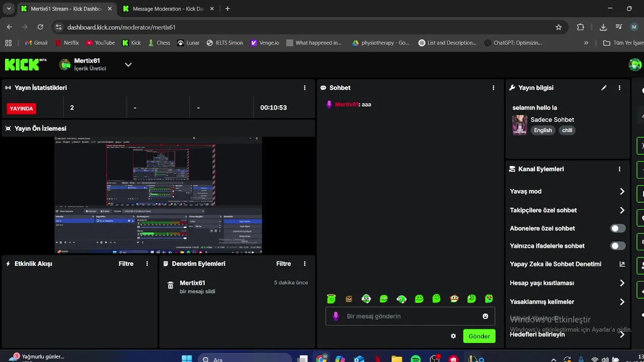Click Gönder button to send message
This screenshot has height=362, width=644.
pos(479,336)
